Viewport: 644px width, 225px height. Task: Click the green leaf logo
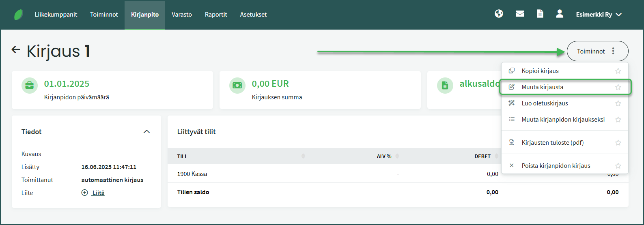pos(19,15)
